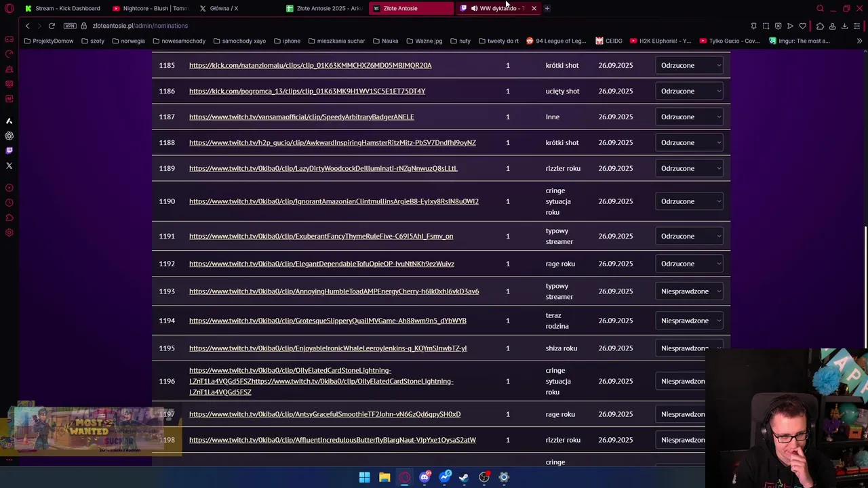Open Steam from the taskbar
Viewport: 868px width, 488px height.
(x=464, y=477)
